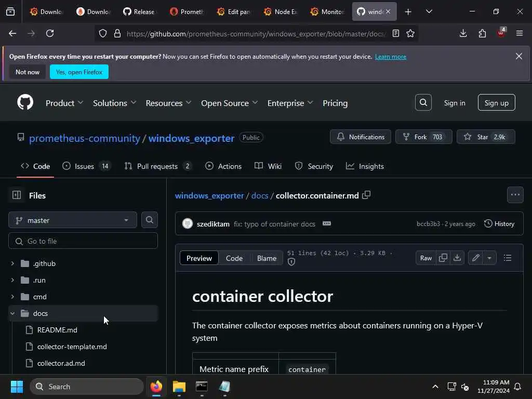Viewport: 532px width, 399px height.
Task: Open the Pull requests tab
Action: (158, 166)
